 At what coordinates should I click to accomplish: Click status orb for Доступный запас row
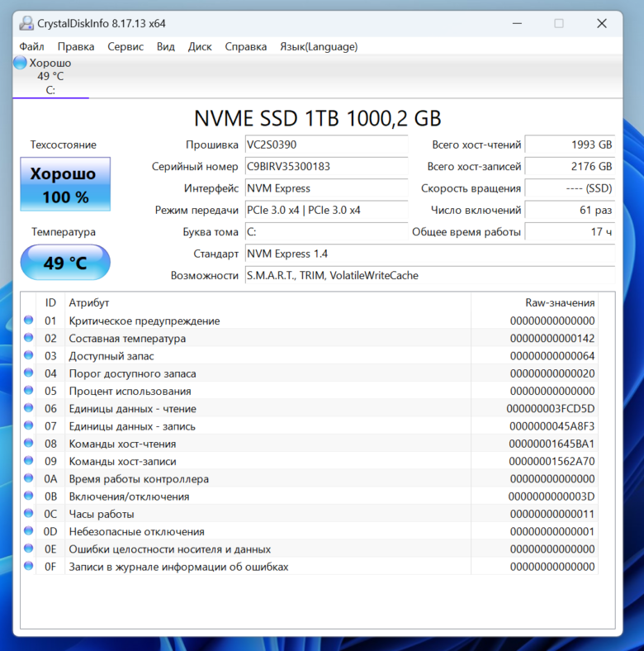28,355
